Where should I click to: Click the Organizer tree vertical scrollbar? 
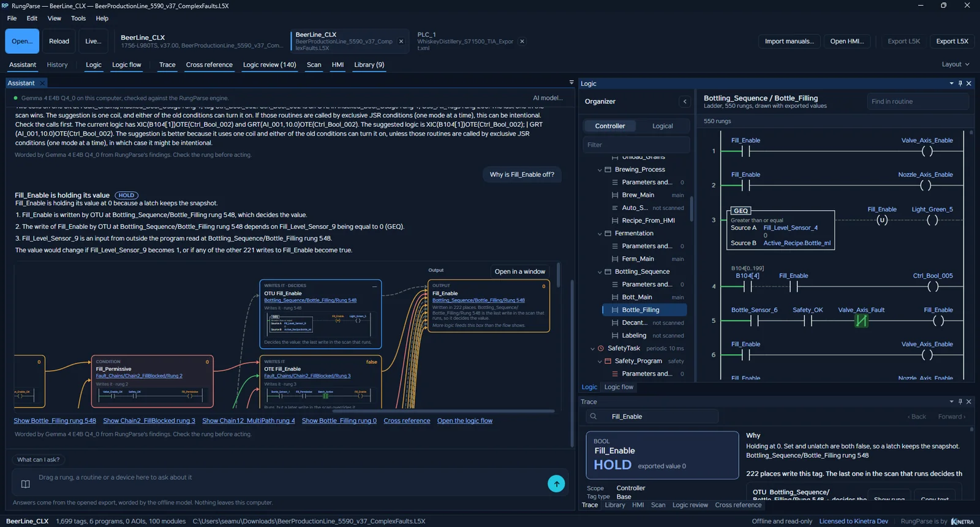coord(692,208)
